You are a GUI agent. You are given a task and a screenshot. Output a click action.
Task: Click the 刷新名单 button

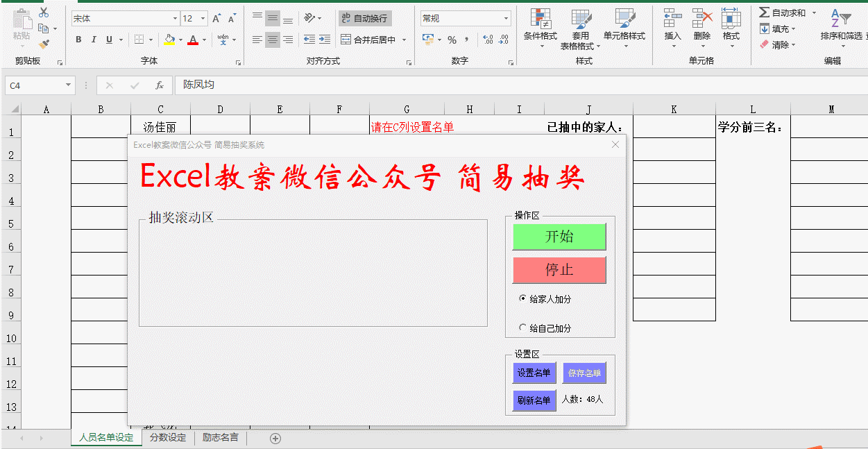point(534,400)
